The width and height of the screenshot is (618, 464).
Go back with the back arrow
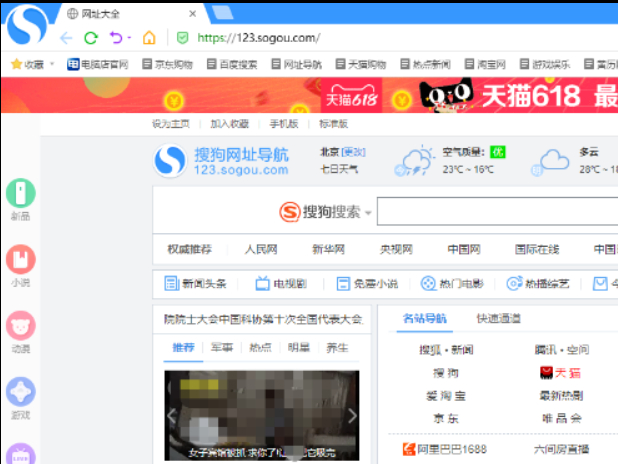(x=66, y=38)
